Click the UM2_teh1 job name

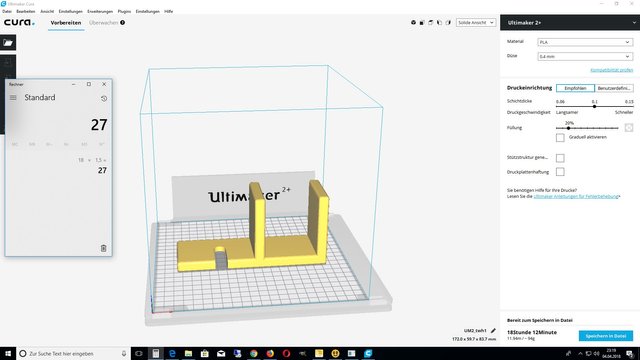(475, 331)
